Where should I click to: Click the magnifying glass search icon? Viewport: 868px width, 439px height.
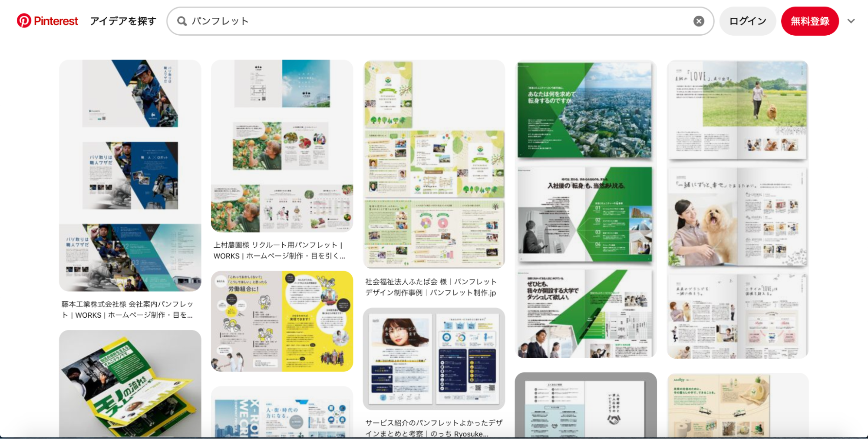(182, 21)
